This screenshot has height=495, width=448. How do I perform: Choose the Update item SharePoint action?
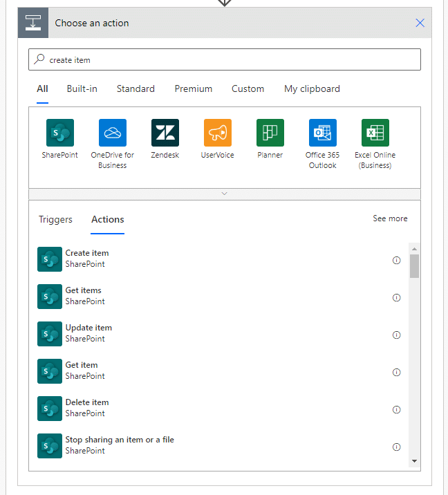(x=219, y=334)
